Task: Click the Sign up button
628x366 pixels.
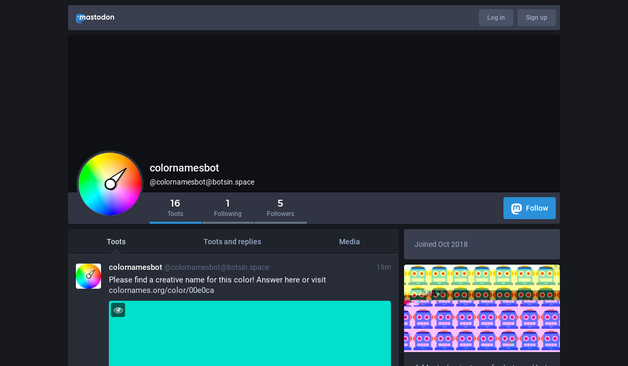Action: click(536, 18)
